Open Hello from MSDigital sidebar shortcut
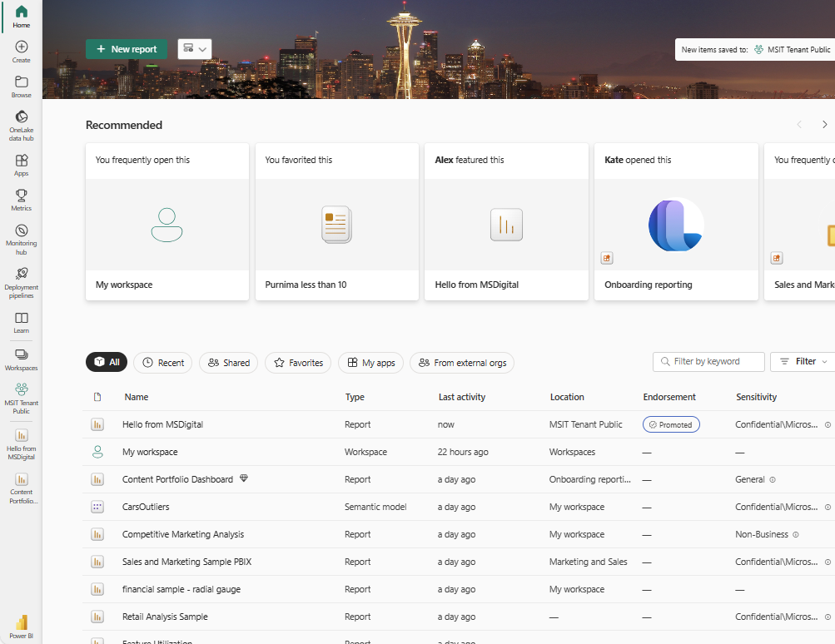835x644 pixels. (x=22, y=444)
